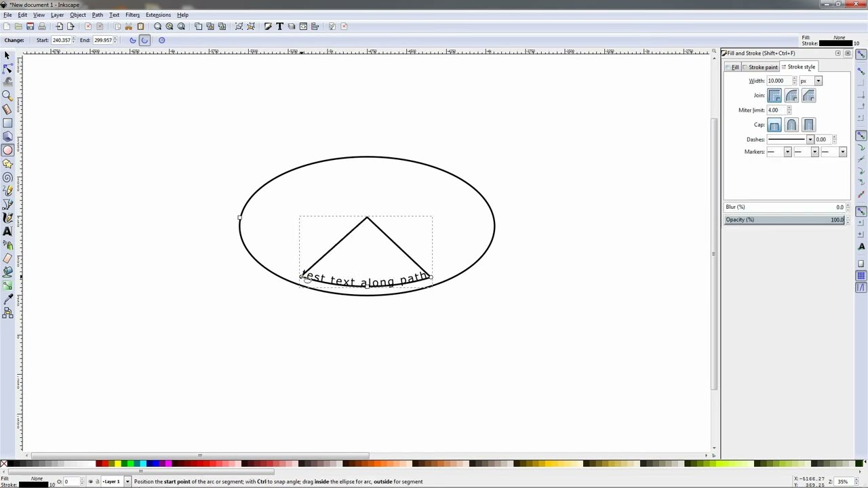The image size is (868, 488).
Task: Open the Edit menu
Action: (22, 15)
